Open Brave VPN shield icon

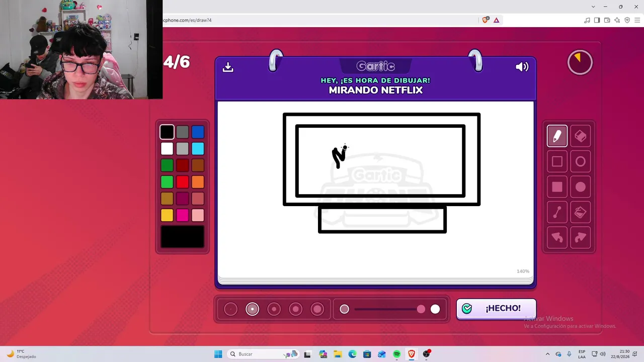pyautogui.click(x=627, y=20)
